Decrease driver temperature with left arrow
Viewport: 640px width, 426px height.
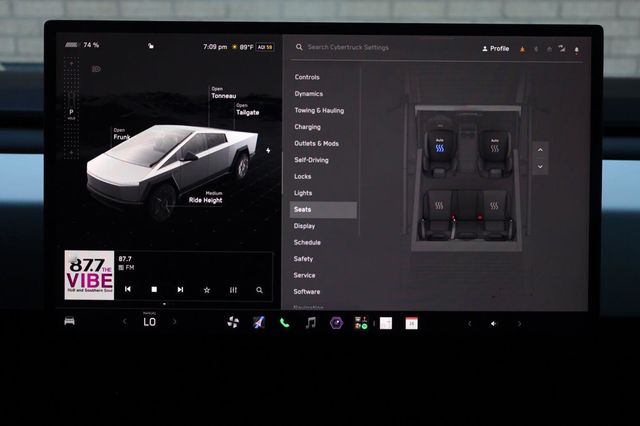coord(124,322)
